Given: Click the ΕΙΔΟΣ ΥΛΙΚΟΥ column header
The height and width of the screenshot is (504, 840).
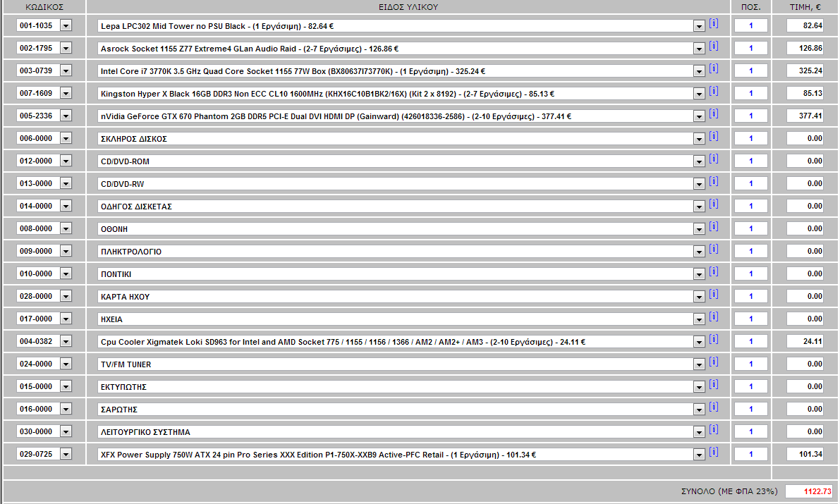Looking at the screenshot, I should click(408, 7).
